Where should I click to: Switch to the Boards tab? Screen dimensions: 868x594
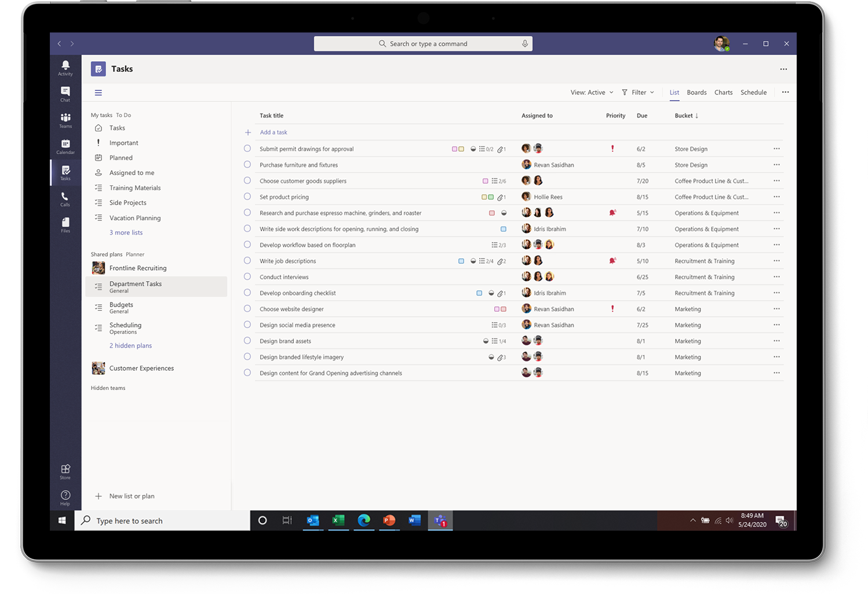[x=696, y=92]
